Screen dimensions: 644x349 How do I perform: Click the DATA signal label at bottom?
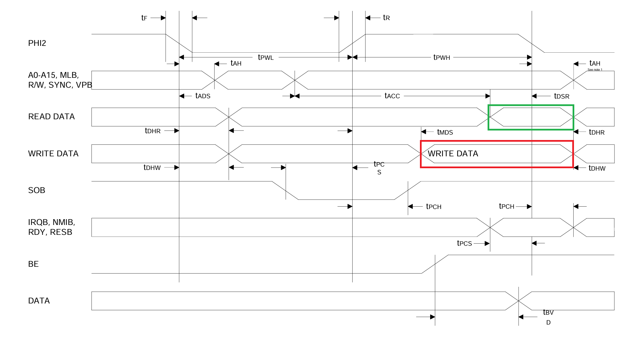[x=39, y=301]
